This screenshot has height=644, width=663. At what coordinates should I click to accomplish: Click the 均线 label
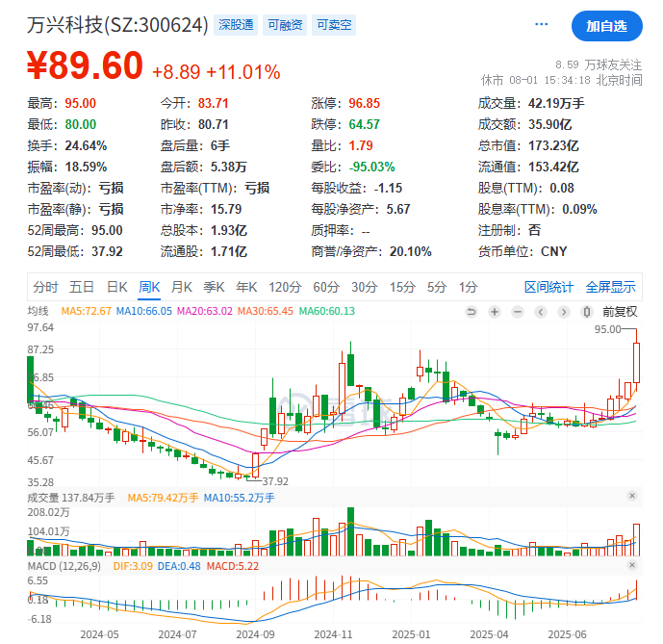pos(38,312)
